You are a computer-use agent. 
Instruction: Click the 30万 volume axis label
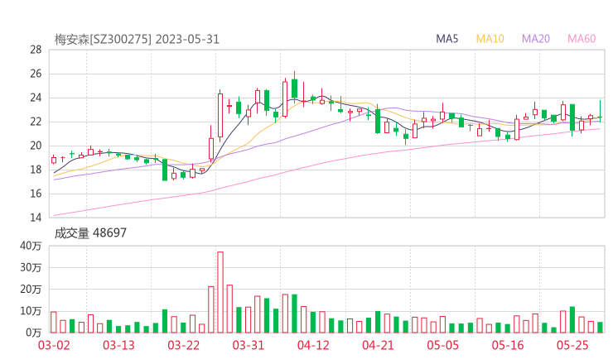[x=31, y=267]
